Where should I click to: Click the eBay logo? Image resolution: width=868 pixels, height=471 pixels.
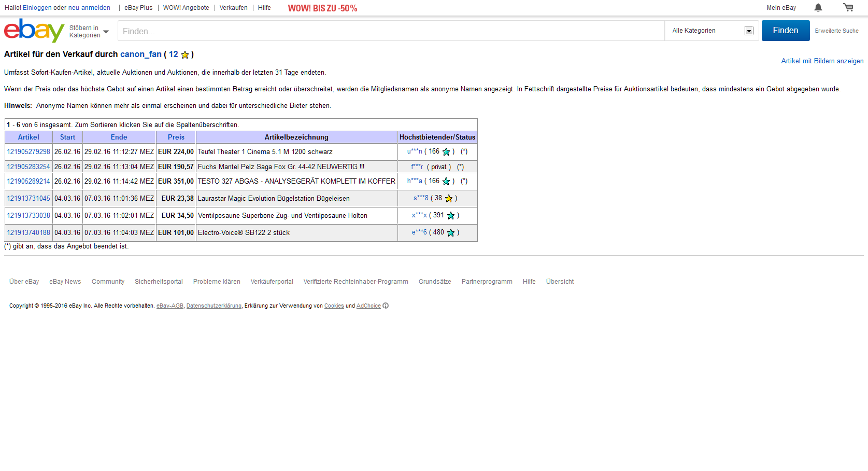pos(34,31)
